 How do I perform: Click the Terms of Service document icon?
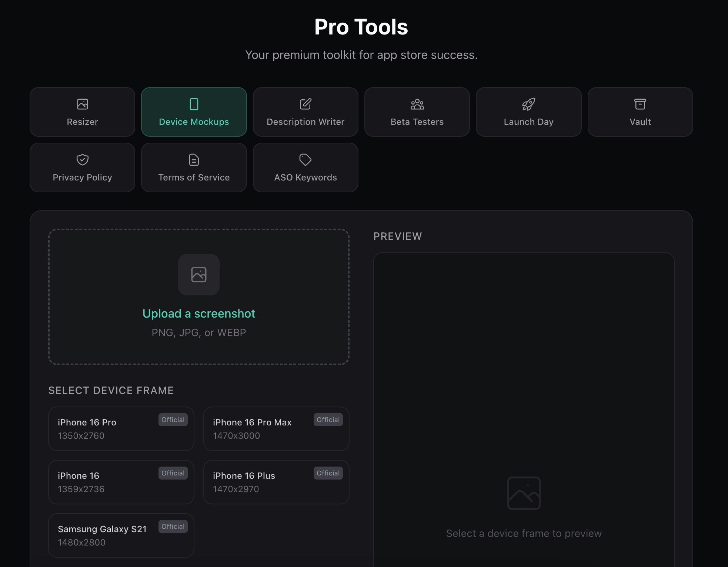[194, 160]
